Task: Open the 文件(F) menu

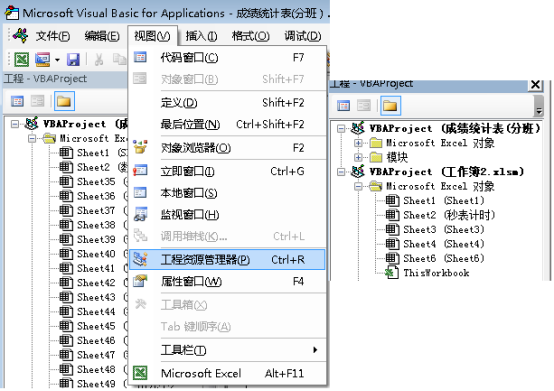Action: point(53,36)
